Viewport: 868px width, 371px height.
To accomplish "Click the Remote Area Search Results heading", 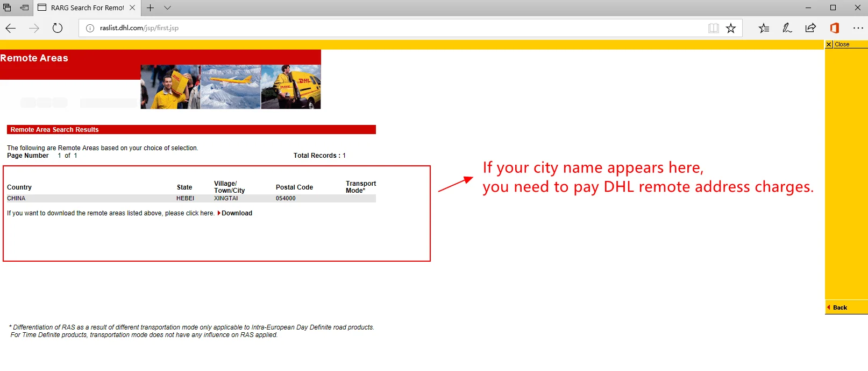I will 54,130.
